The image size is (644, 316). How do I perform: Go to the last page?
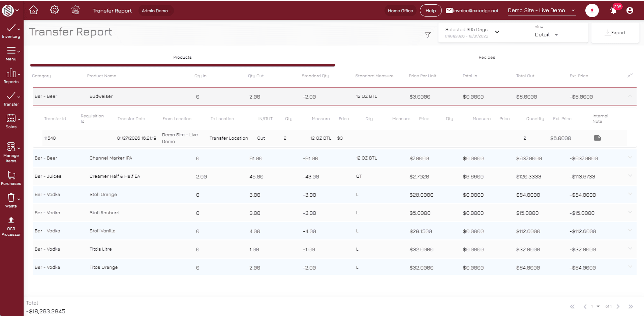631,307
